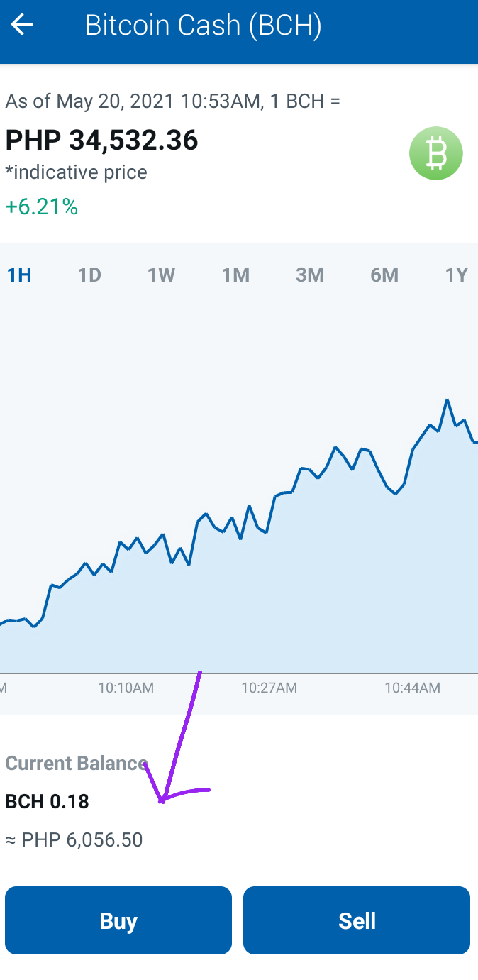Tap the BCH 0.18 balance amount

coord(47,802)
